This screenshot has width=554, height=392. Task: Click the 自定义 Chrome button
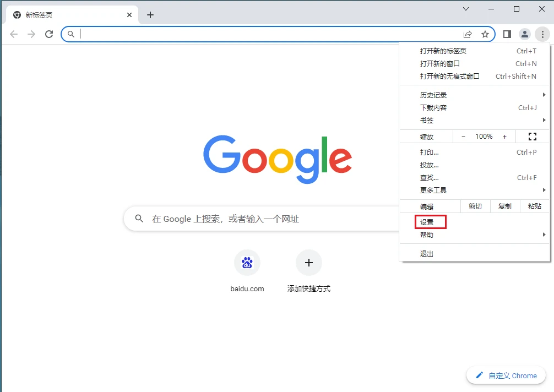click(506, 375)
